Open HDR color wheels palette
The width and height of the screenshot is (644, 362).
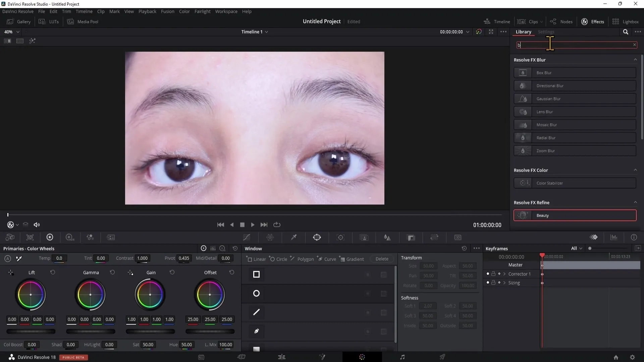tap(70, 237)
